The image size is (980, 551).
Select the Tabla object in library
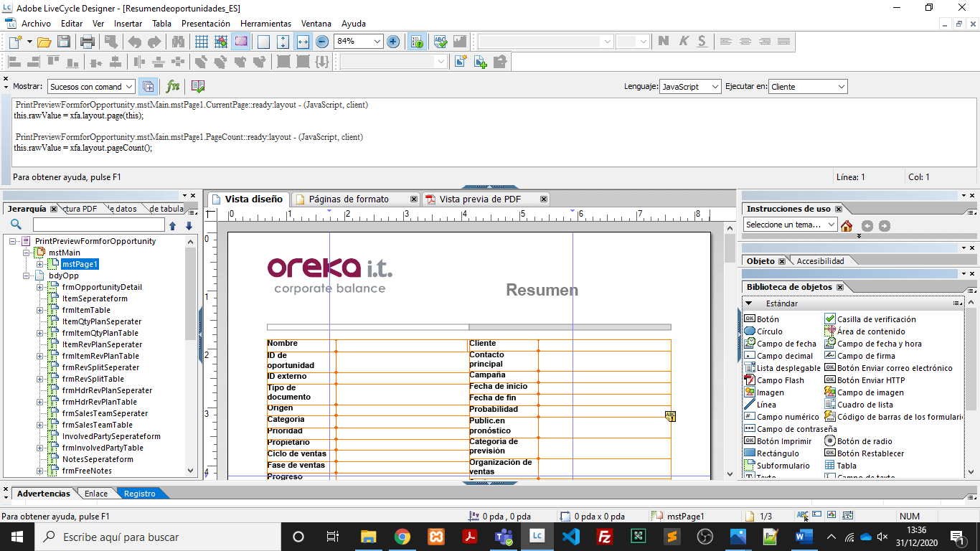pyautogui.click(x=840, y=466)
